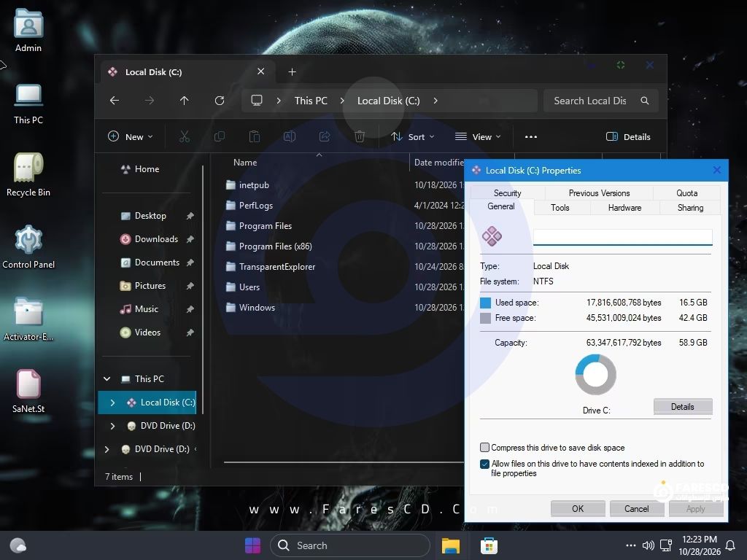
Task: Open File Explorer from the taskbar
Action: (450, 545)
